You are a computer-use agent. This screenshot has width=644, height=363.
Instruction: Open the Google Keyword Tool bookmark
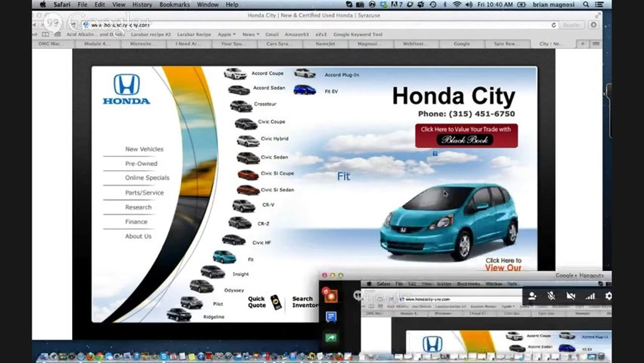[x=357, y=34]
